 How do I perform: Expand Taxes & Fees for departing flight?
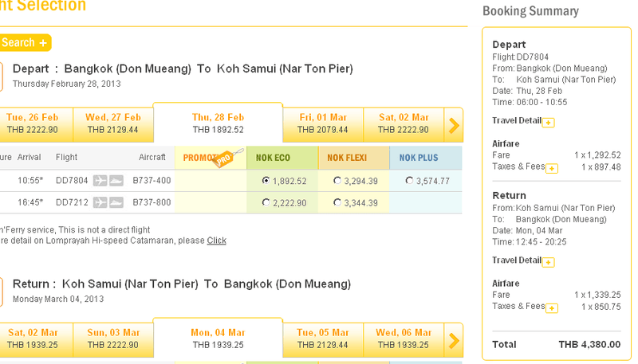552,168
